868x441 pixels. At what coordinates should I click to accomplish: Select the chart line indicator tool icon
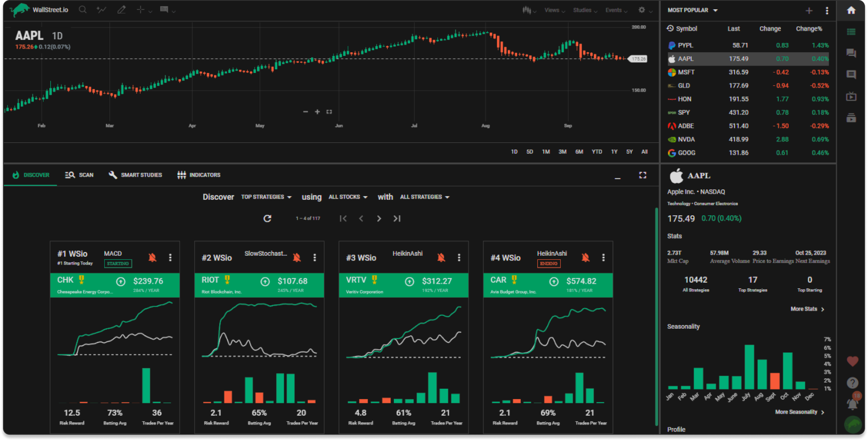click(x=101, y=10)
